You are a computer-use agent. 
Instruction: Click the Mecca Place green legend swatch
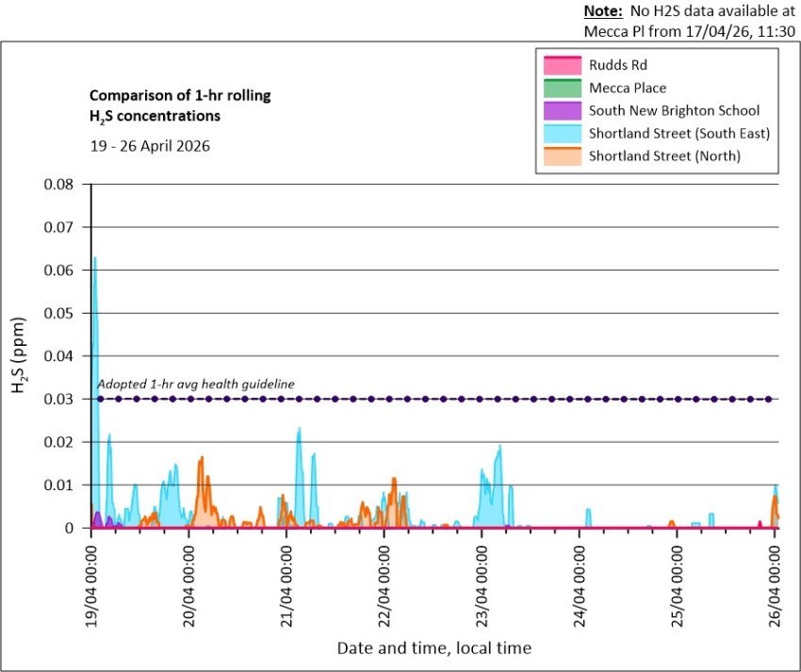click(x=562, y=88)
